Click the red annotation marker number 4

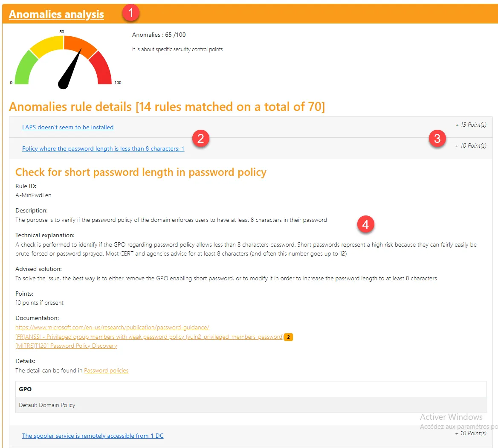pyautogui.click(x=365, y=224)
